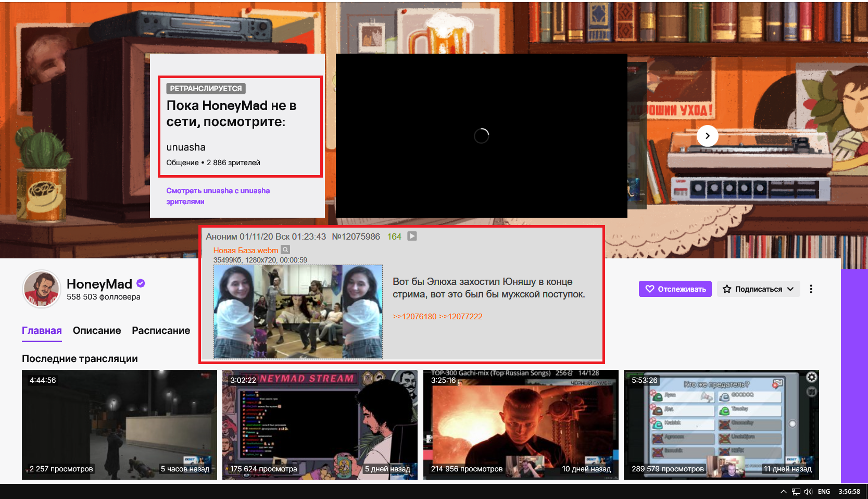Click the play icon beside post 164
868x499 pixels.
[x=412, y=236]
